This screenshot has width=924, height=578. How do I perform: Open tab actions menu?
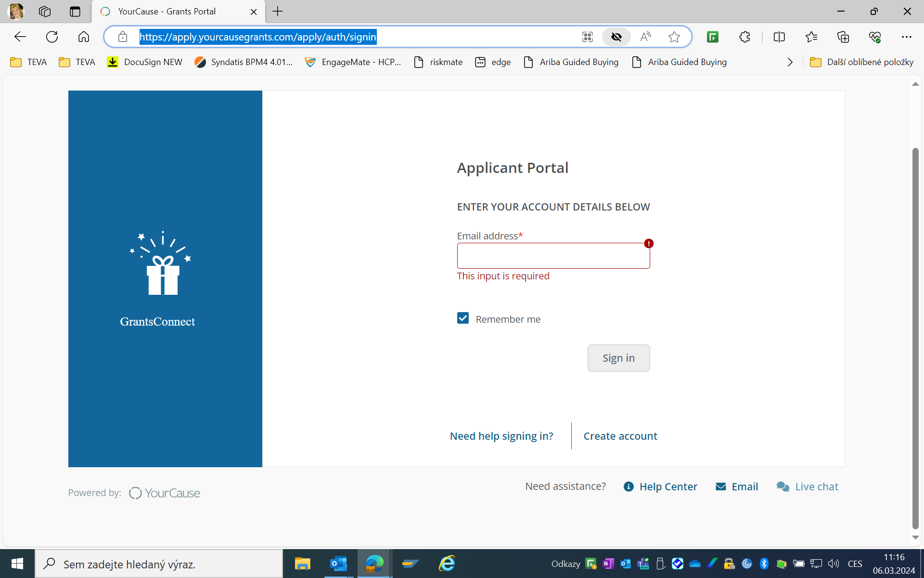(x=75, y=12)
